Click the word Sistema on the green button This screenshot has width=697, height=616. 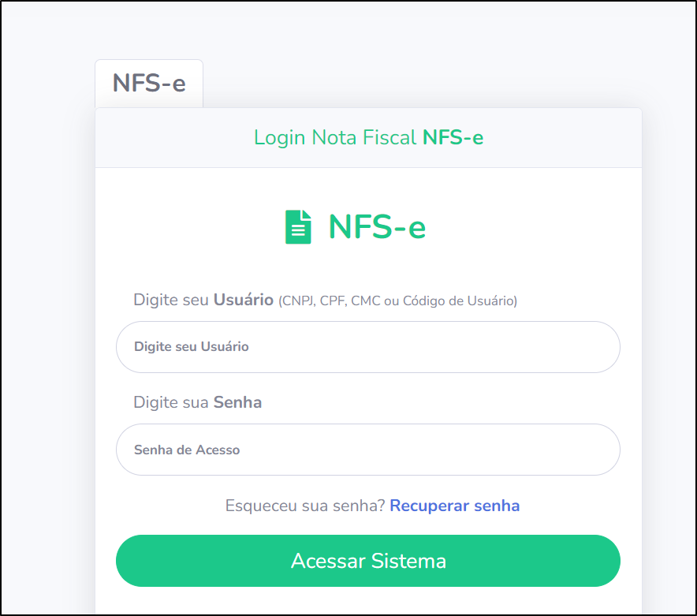408,561
